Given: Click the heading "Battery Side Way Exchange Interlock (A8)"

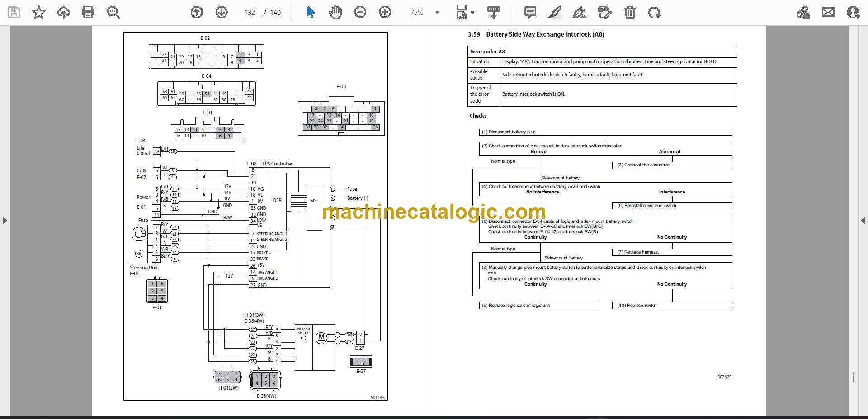Looking at the screenshot, I should tap(545, 34).
